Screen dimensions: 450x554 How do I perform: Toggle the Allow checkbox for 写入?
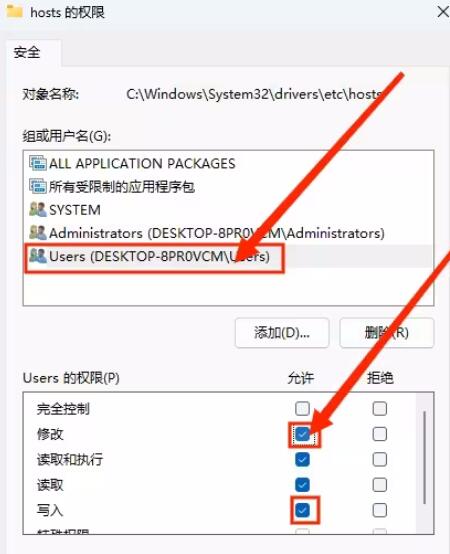coord(302,510)
